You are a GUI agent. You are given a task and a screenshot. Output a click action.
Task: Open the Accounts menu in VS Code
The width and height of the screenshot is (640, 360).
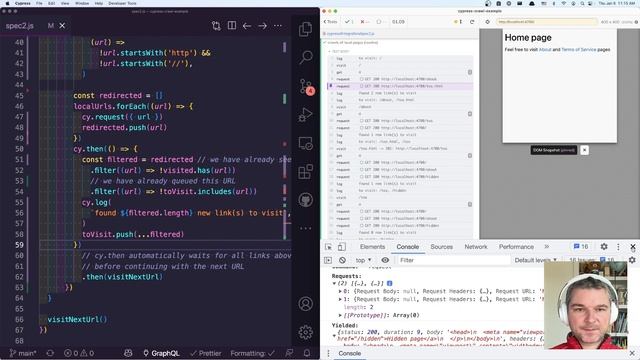pyautogui.click(x=305, y=304)
